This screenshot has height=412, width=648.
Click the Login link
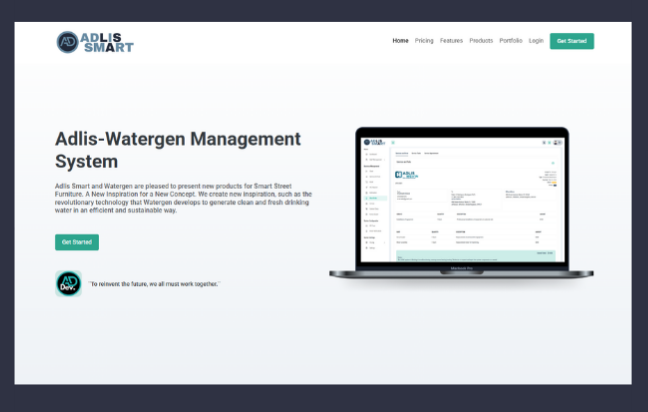[536, 41]
